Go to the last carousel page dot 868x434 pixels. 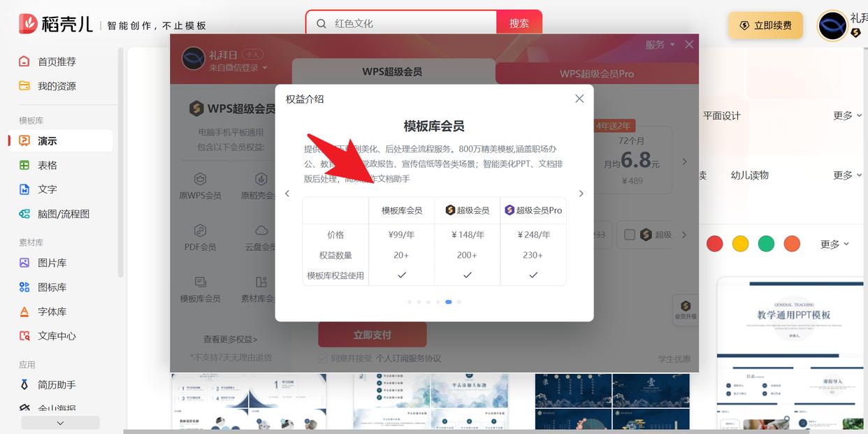coord(459,302)
